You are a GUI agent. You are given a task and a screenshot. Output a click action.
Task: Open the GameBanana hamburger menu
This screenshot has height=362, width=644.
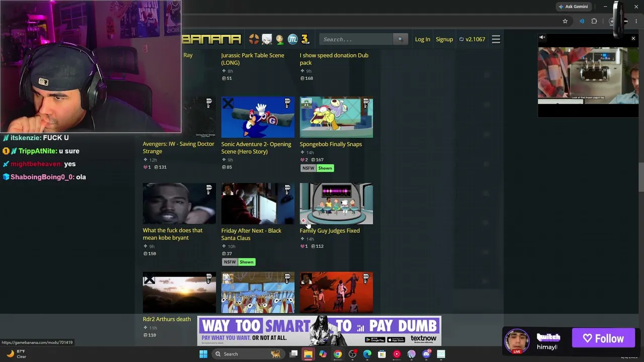point(496,39)
